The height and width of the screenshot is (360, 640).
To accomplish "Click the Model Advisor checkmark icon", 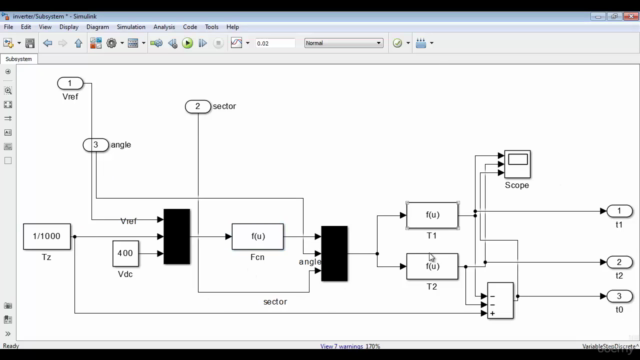I will (397, 43).
